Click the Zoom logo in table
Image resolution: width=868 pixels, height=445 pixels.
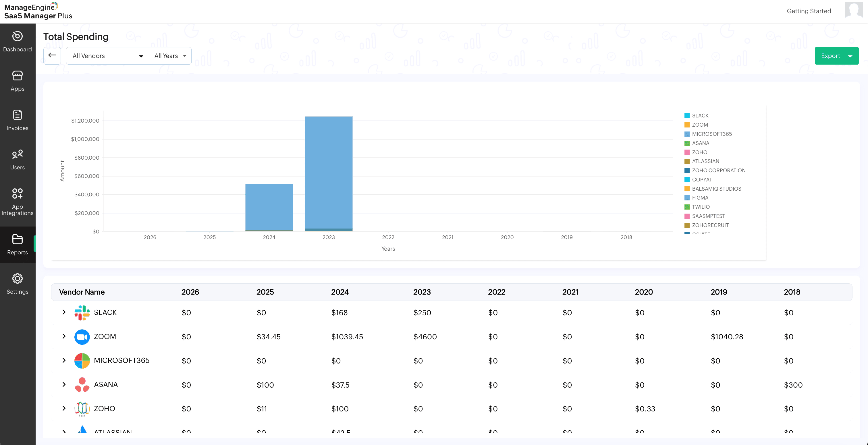pos(82,337)
